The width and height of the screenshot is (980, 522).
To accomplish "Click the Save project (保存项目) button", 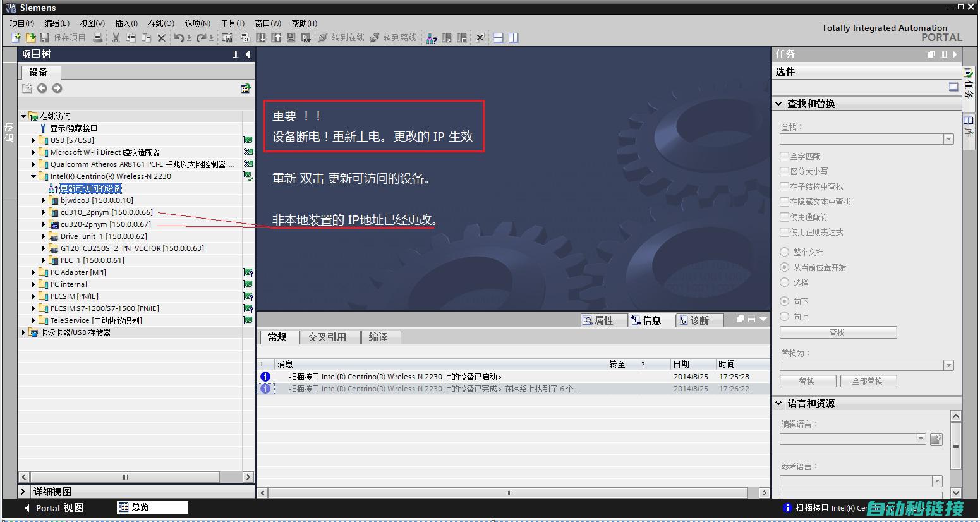I will click(x=63, y=38).
